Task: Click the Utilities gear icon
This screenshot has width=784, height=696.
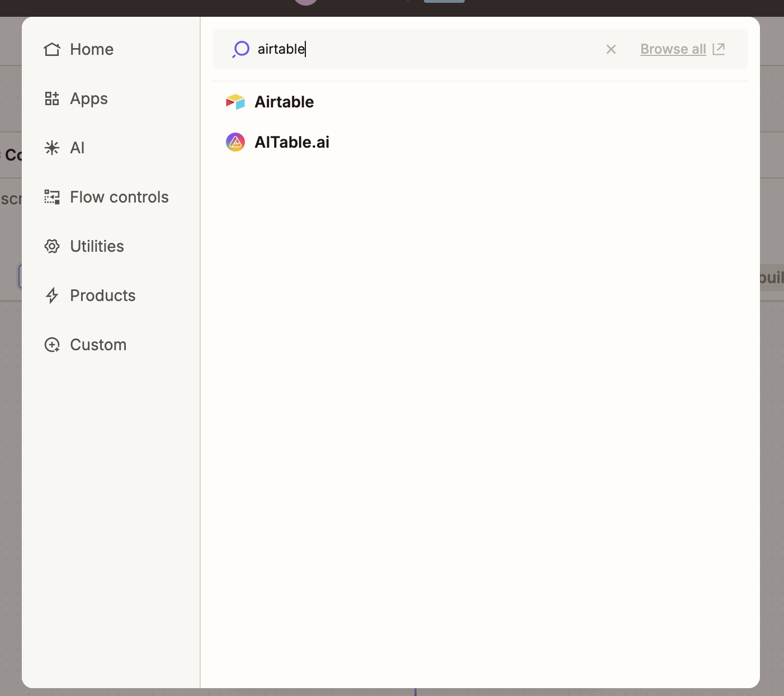Action: click(52, 246)
